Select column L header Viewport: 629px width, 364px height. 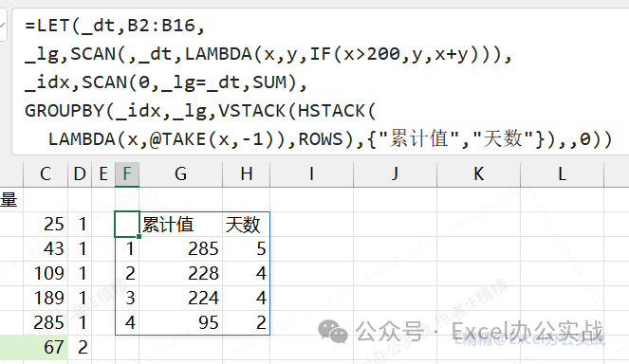tap(562, 174)
